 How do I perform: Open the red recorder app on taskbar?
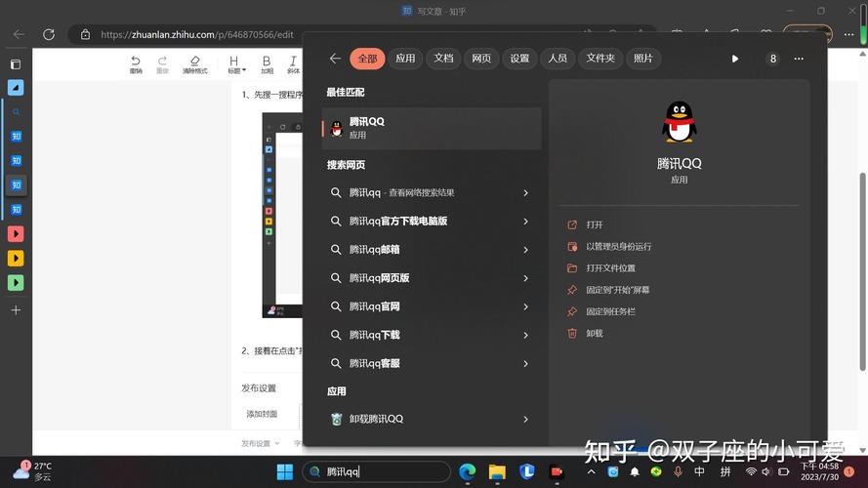557,472
